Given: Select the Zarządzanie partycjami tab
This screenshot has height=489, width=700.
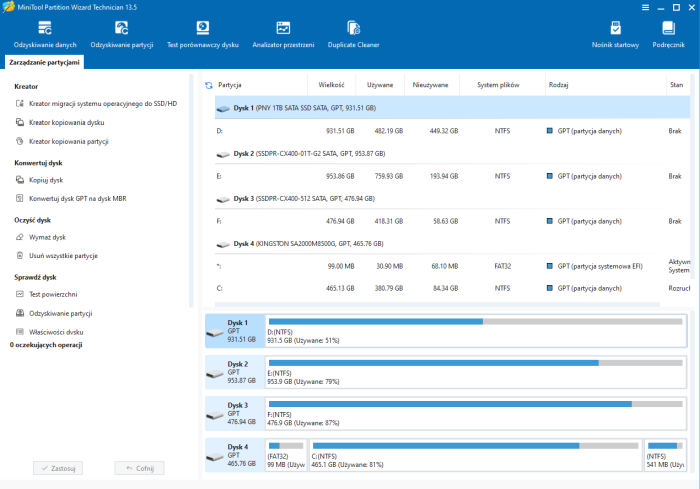Looking at the screenshot, I should (x=44, y=63).
